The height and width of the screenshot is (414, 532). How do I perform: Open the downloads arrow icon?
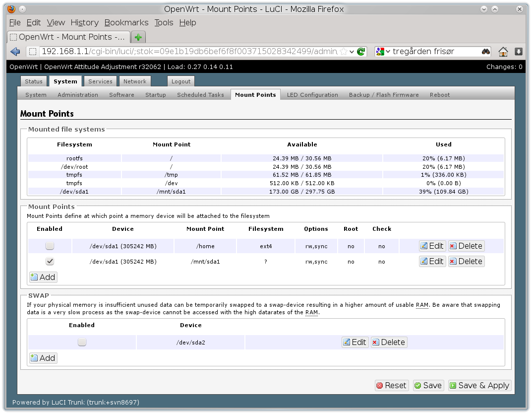coord(519,52)
